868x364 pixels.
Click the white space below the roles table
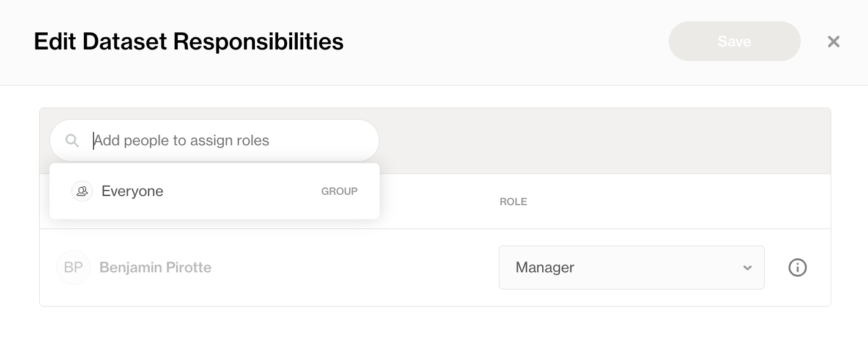point(434,335)
